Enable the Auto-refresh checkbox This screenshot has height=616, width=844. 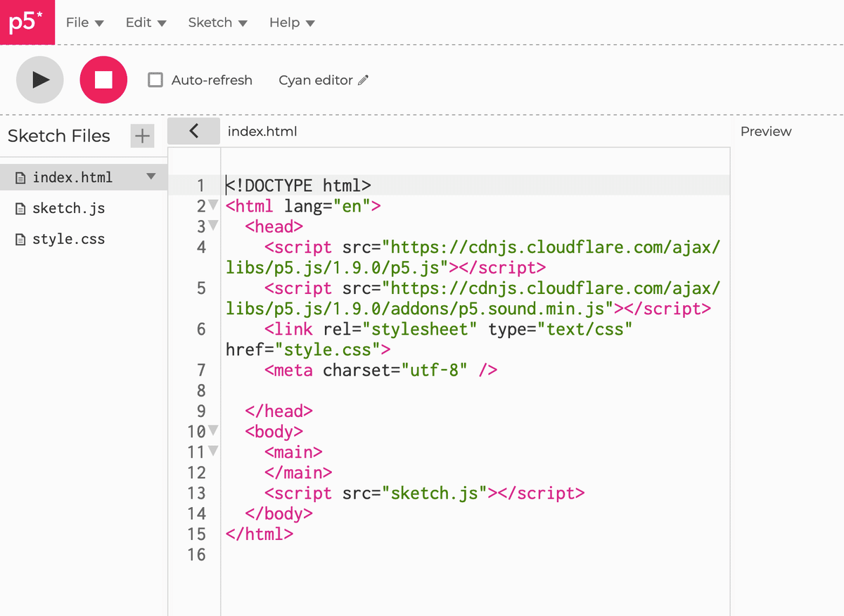point(155,80)
